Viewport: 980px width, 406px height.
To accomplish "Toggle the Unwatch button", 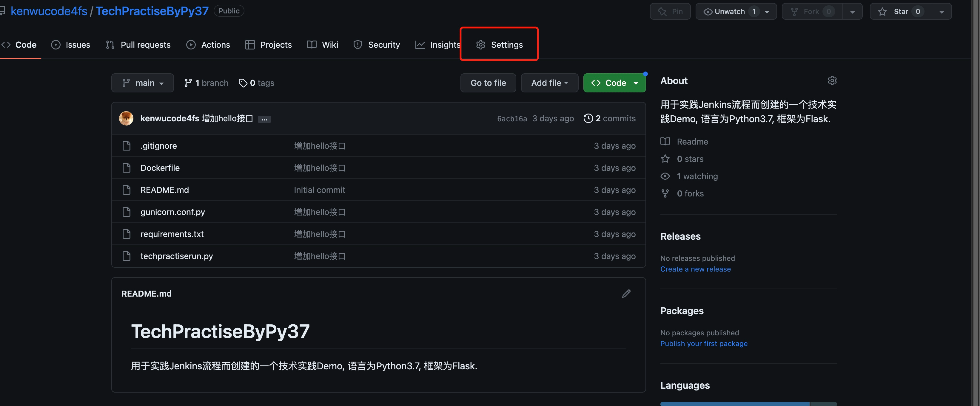I will click(x=729, y=11).
